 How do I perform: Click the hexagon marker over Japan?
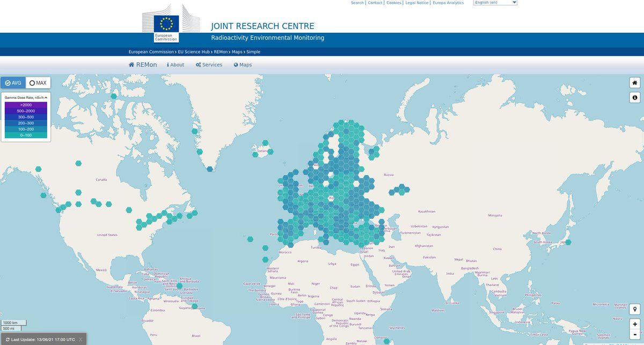(568, 242)
